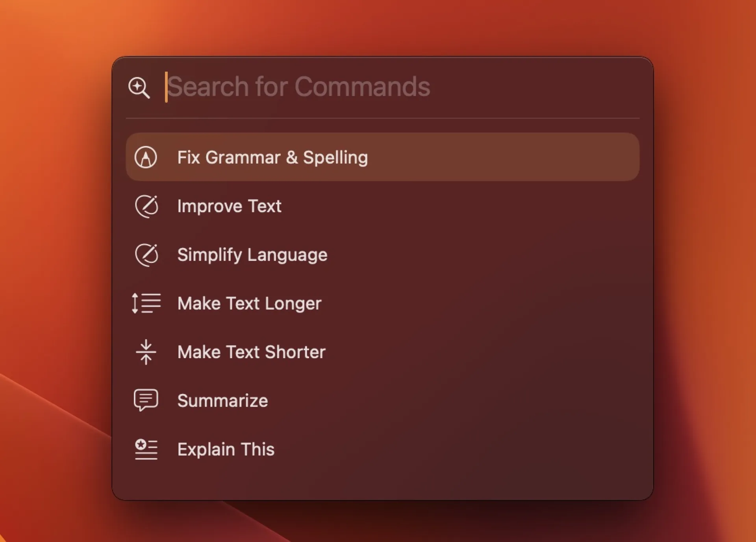Choose the Improve Text command

click(229, 206)
